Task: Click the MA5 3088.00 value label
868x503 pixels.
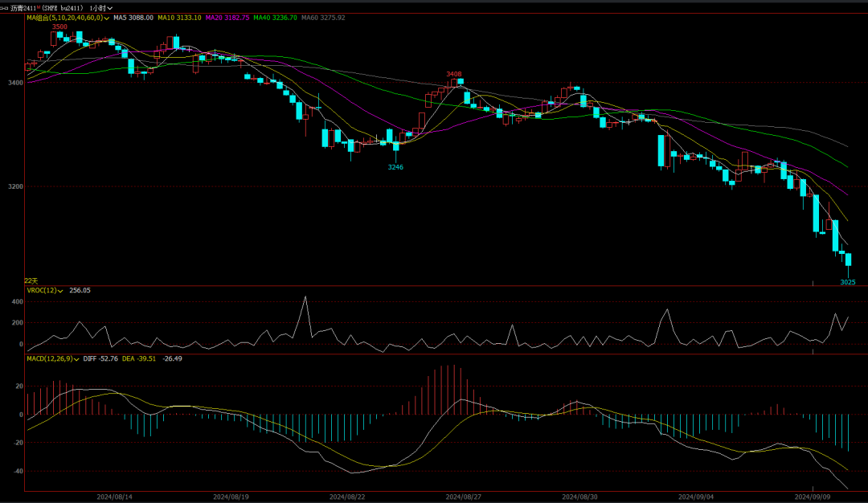Action: coord(133,18)
